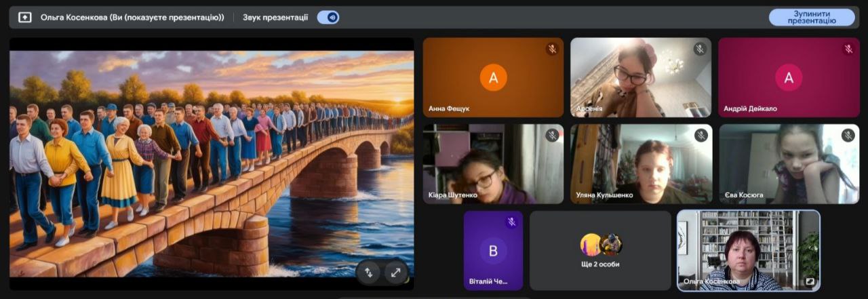Click muted microphone icon on Анна Фещук tile
Viewport: 868px width, 299px height.
click(552, 49)
